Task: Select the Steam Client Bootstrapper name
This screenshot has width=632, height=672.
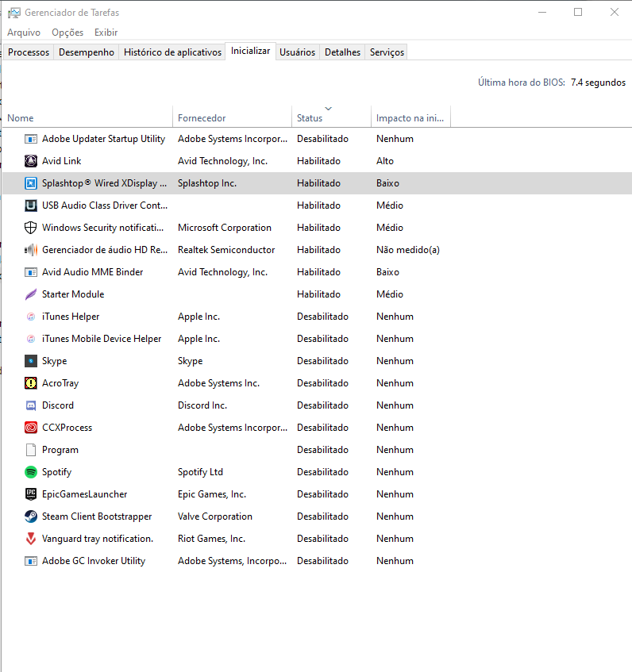Action: pos(97,516)
